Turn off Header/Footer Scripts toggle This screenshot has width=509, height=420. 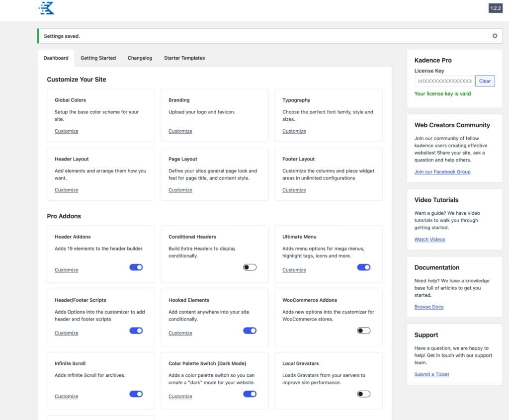[136, 331]
